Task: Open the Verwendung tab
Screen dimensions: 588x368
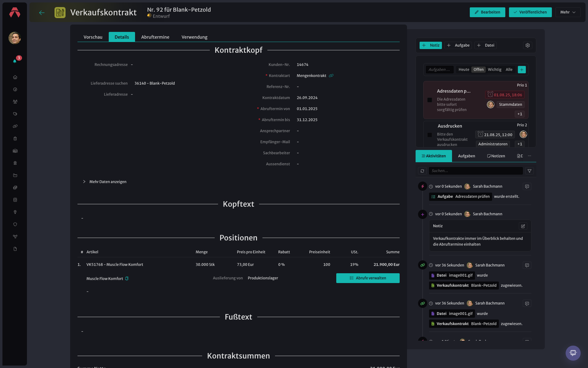Action: click(194, 37)
